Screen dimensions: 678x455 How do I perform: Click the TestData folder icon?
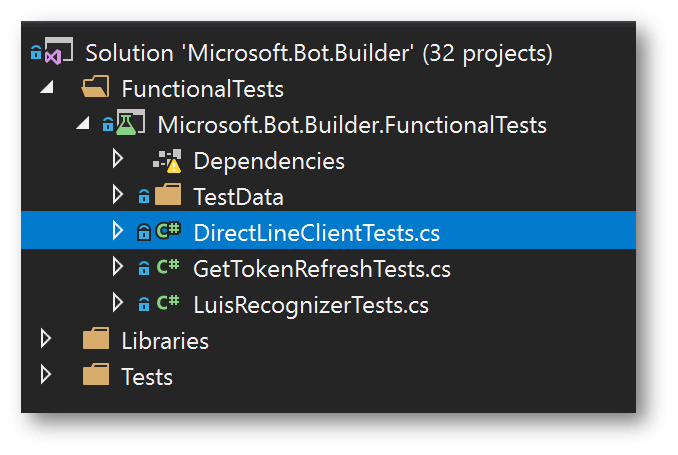coord(167,197)
